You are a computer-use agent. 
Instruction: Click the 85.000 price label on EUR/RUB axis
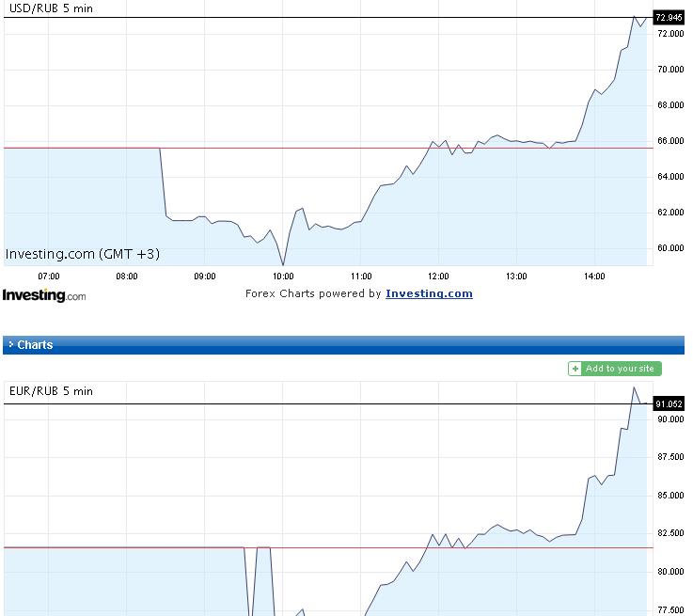669,496
